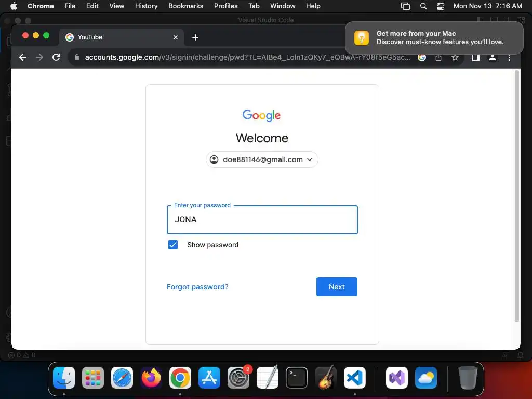
Task: Click the Next button
Action: pos(337,287)
